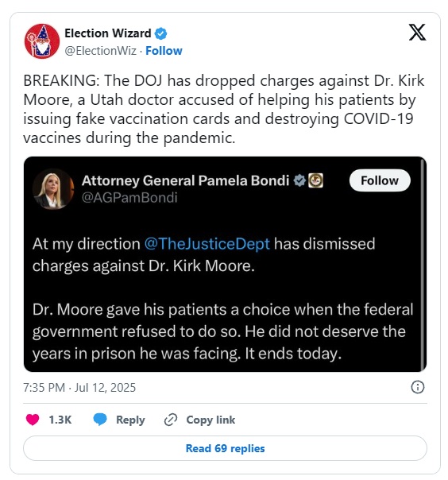Open the 7:35 PM Jul 12, 2025 timestamp
The image size is (448, 480).
click(x=79, y=388)
